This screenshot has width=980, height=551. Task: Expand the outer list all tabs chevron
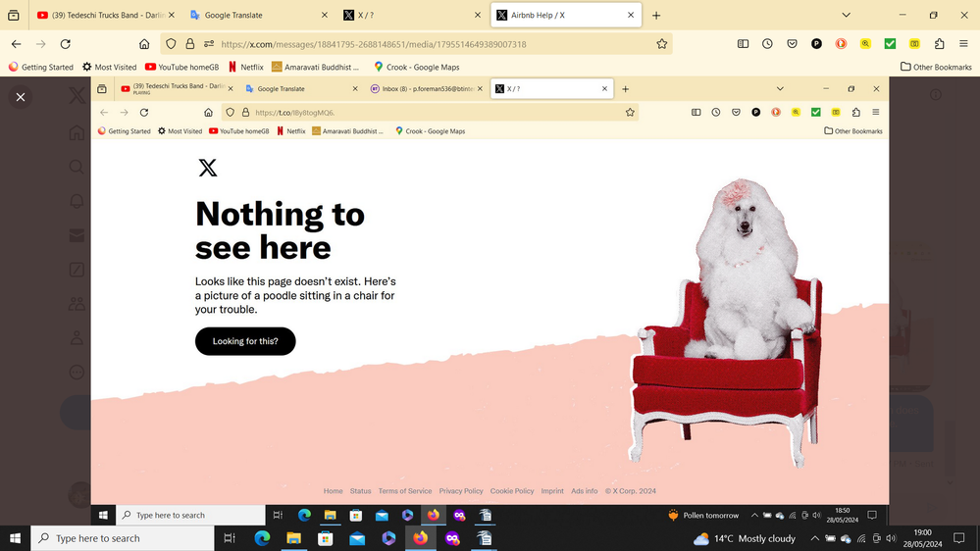[x=847, y=15]
